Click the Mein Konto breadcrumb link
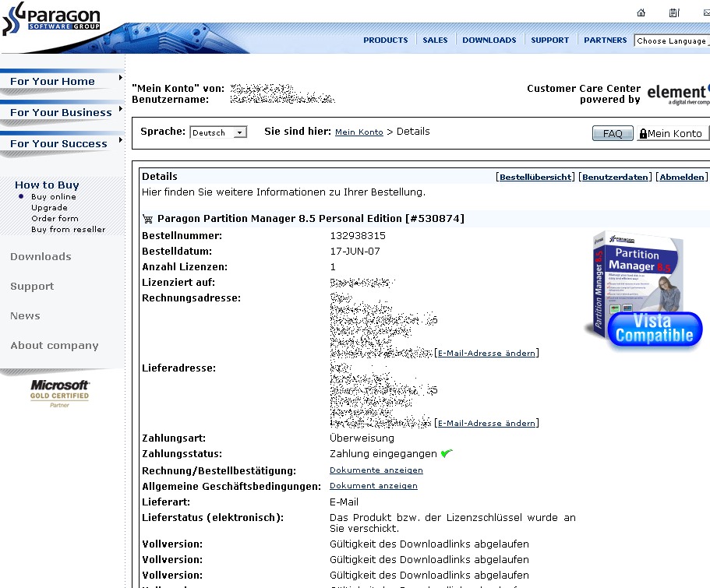This screenshot has width=710, height=588. click(x=359, y=132)
